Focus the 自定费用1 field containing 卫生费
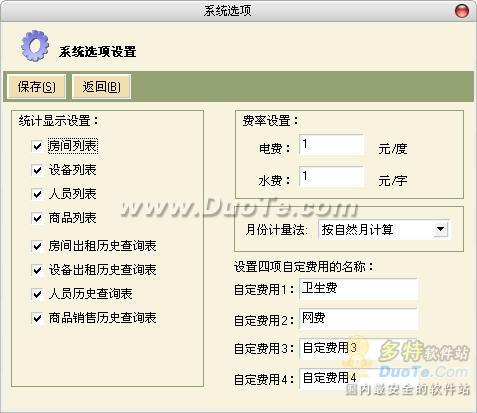 [x=358, y=289]
